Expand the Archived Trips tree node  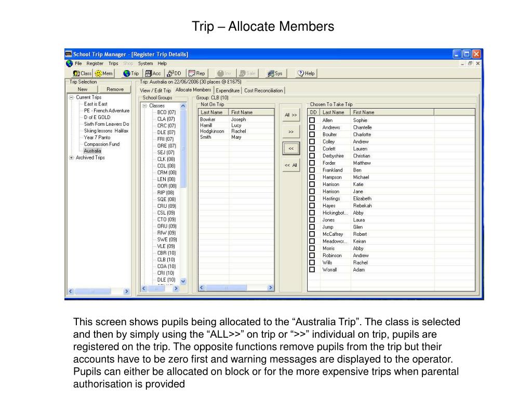(71, 158)
